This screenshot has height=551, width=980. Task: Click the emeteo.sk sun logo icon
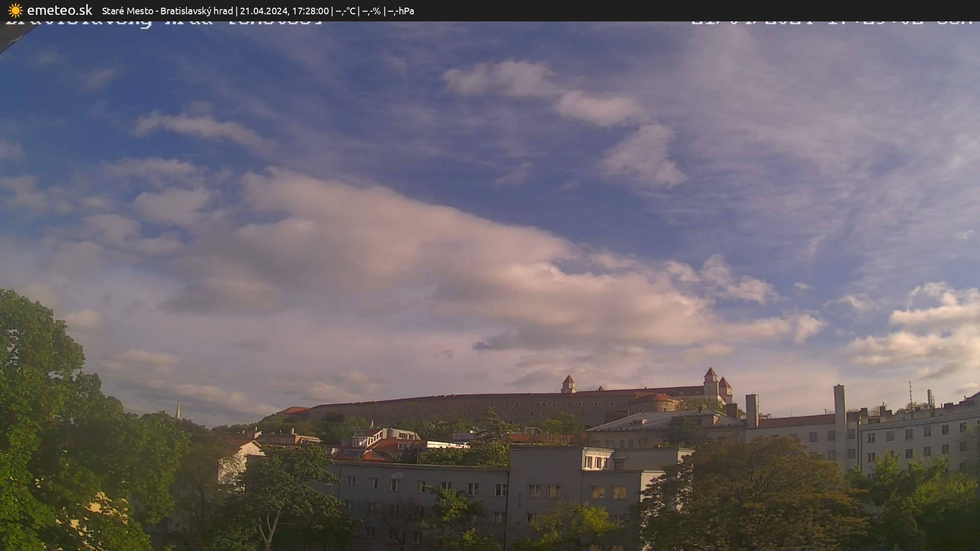click(15, 10)
